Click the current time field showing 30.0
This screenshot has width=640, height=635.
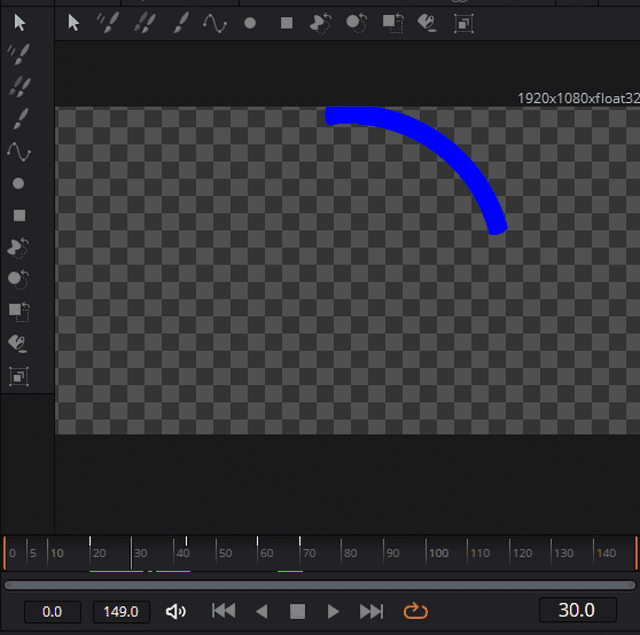(x=577, y=610)
